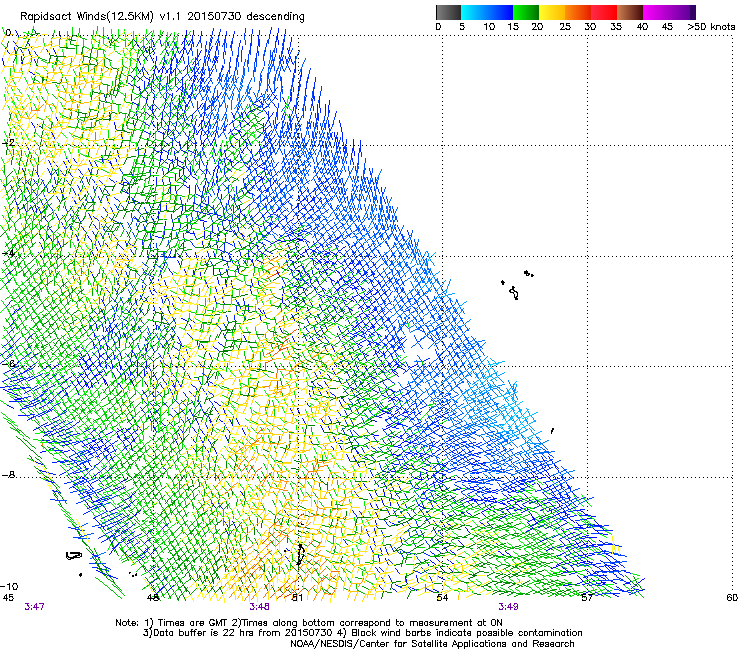This screenshot has width=740, height=650.
Task: Click the yellow 20–25 knots color bar segment
Action: 552,12
